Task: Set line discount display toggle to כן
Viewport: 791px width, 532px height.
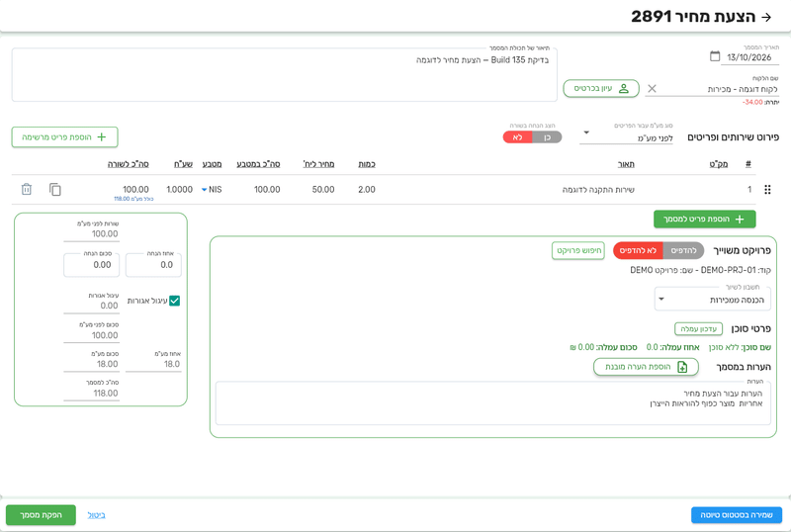Action: click(x=547, y=137)
